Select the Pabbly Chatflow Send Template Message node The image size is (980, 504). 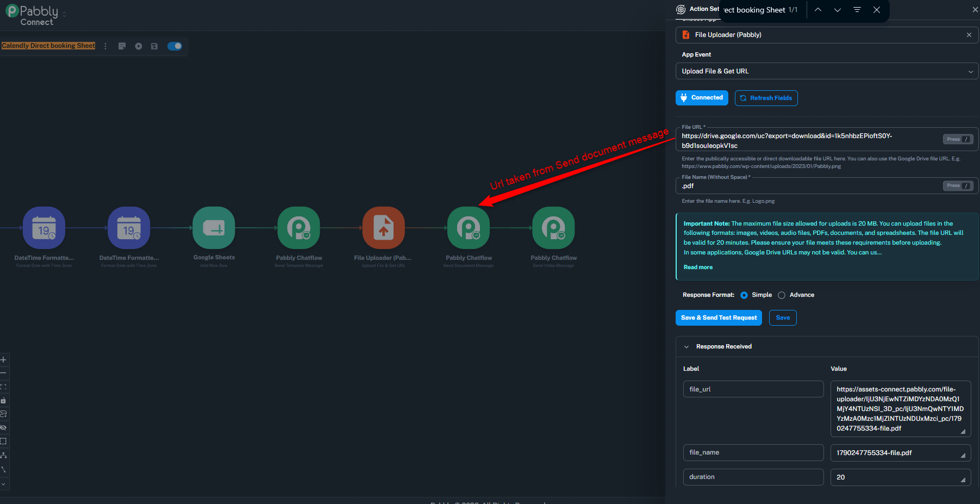298,228
